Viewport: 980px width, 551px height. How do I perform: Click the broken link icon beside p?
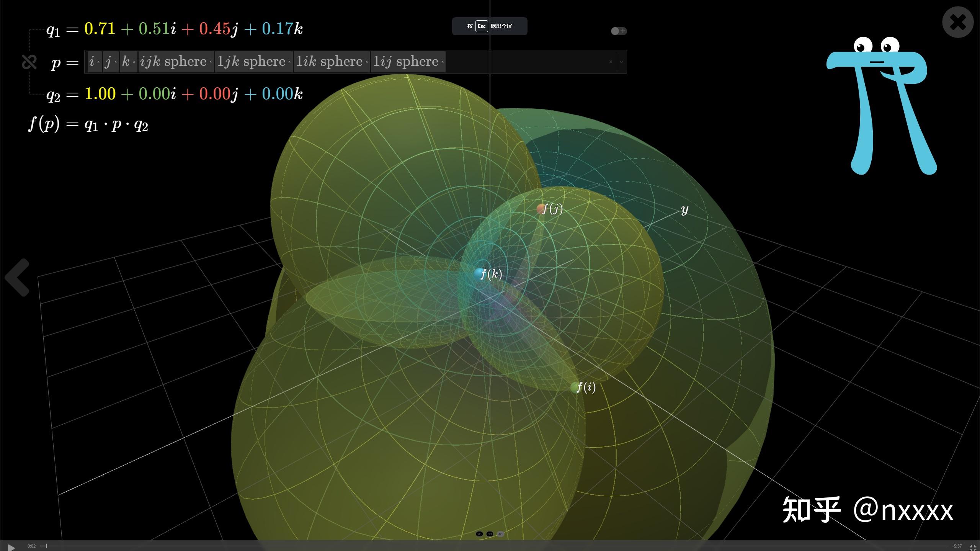(x=29, y=62)
